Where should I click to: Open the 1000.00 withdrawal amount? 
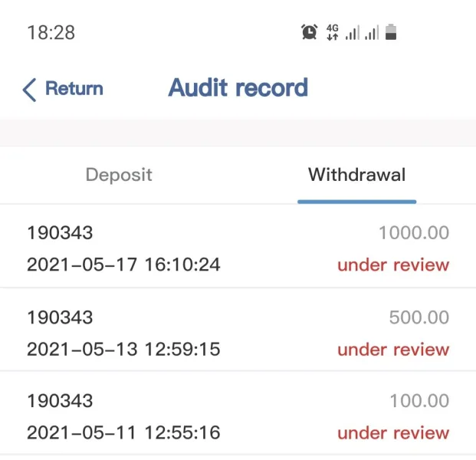point(414,233)
